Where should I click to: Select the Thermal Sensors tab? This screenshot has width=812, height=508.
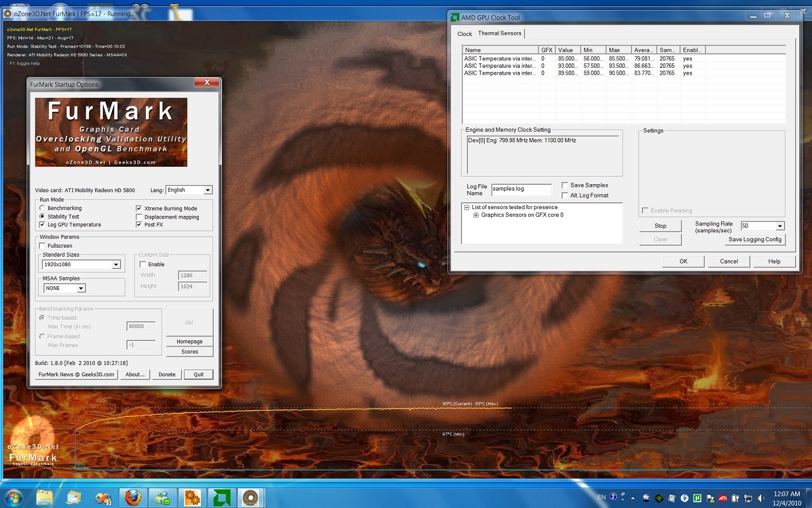pyautogui.click(x=500, y=33)
